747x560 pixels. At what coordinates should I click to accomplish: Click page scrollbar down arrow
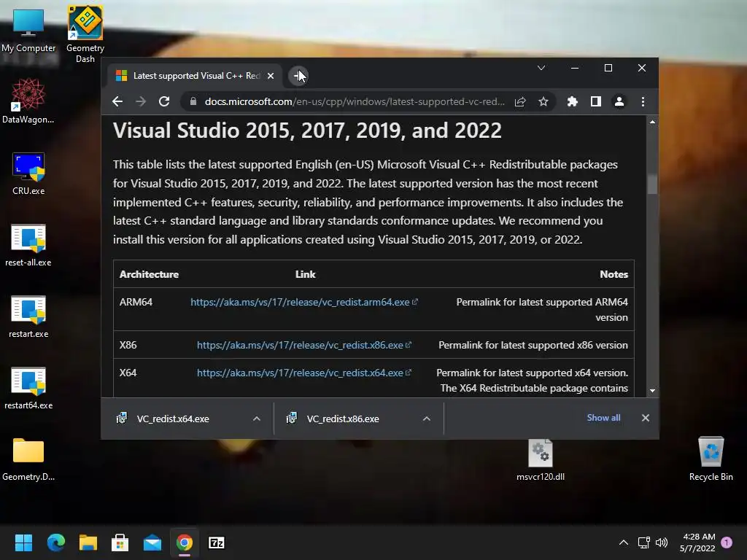pos(652,391)
